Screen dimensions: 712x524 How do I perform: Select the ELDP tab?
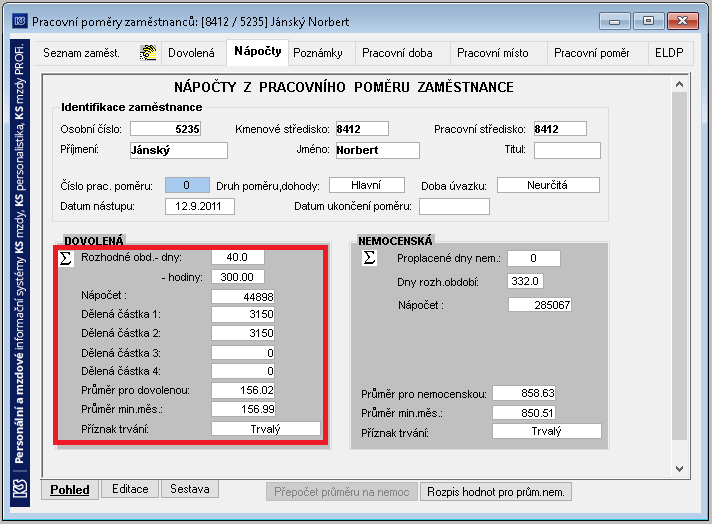point(669,53)
